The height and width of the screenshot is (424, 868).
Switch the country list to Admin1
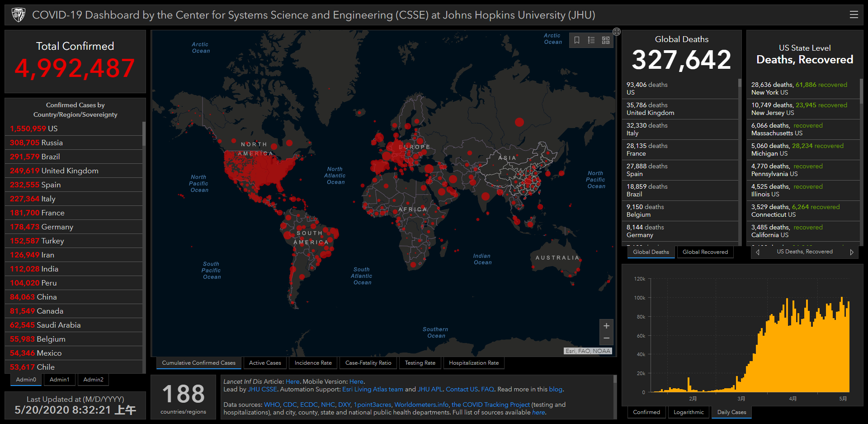click(x=60, y=380)
